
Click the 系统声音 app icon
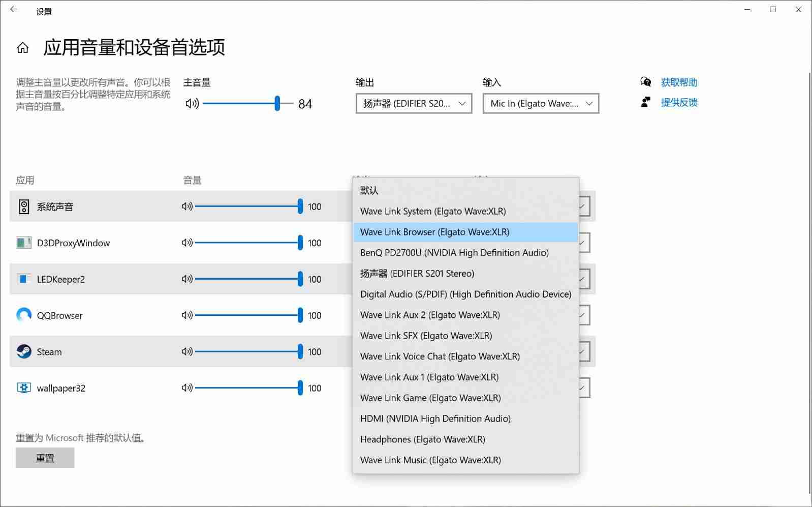coord(24,206)
